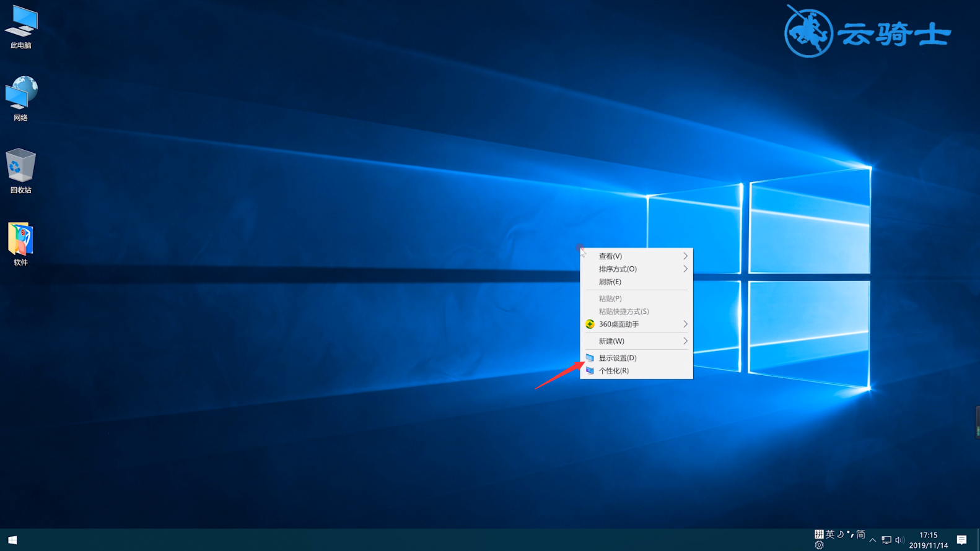Click 粘贴快捷方式(S) menu entry
The width and height of the screenshot is (980, 551).
tap(636, 311)
